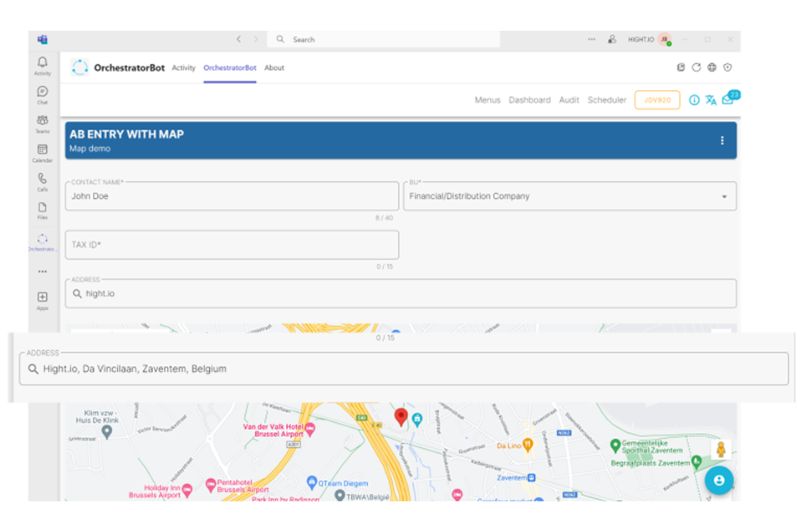Open Calls in the Teams sidebar
Viewport: 803px width, 532px height.
43,181
